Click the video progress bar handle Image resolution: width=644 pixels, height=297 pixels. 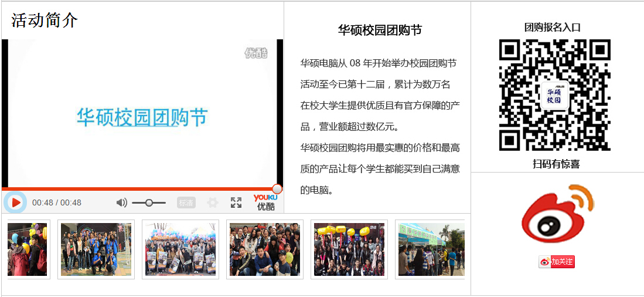[277, 189]
